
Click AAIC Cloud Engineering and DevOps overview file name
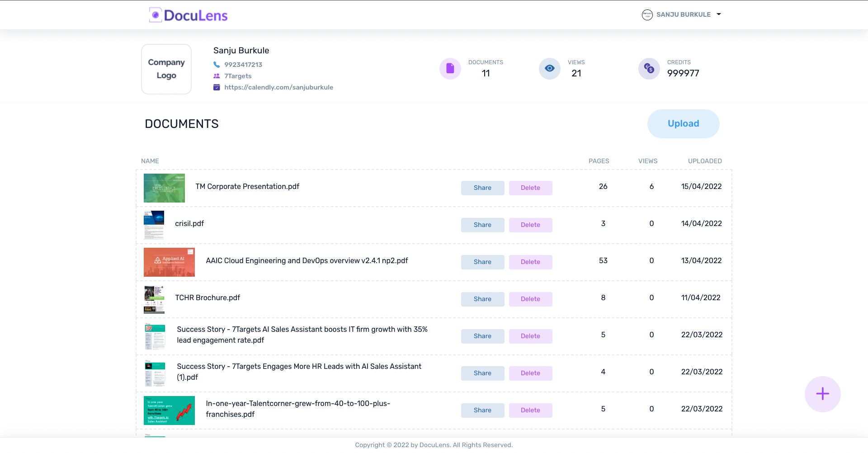click(x=307, y=261)
